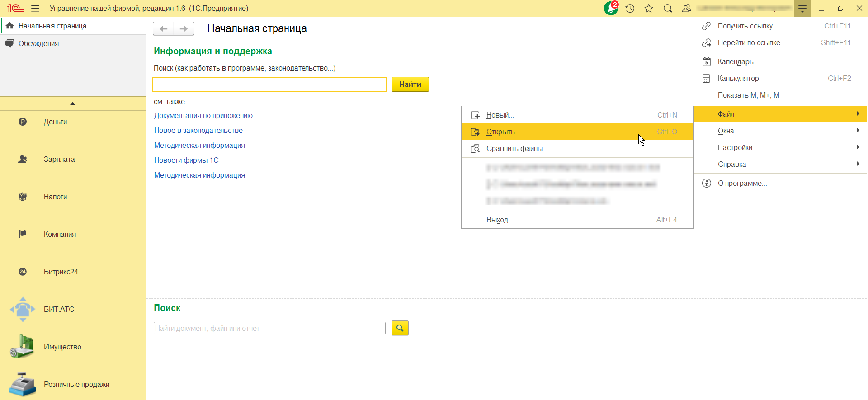Click the Сравнить файлы icon

pyautogui.click(x=475, y=148)
